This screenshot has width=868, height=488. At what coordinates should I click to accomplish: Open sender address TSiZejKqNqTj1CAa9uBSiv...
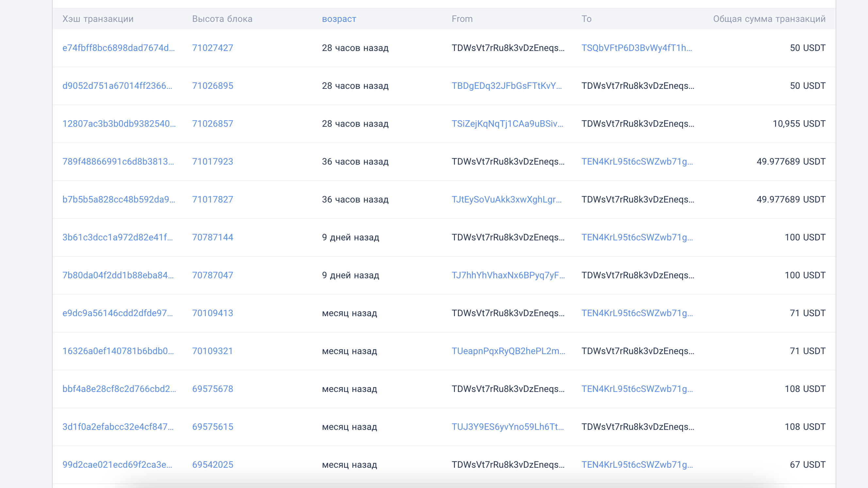click(508, 123)
